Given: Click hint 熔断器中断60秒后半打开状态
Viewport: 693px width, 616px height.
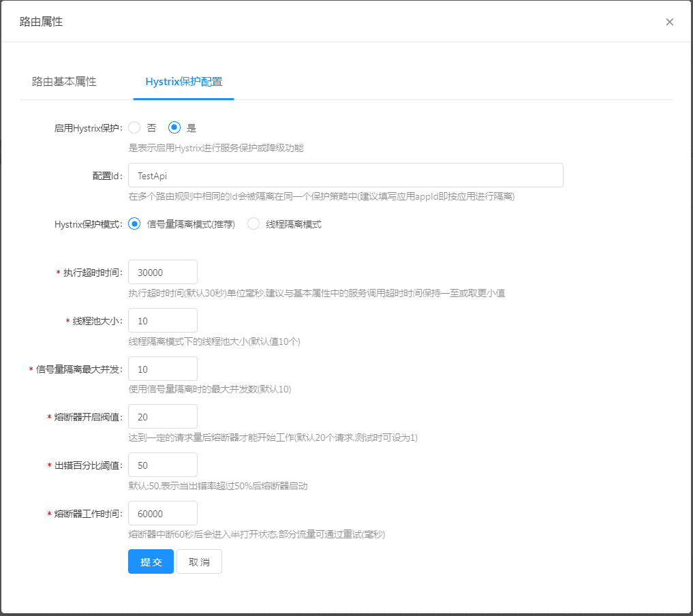Looking at the screenshot, I should click(257, 534).
